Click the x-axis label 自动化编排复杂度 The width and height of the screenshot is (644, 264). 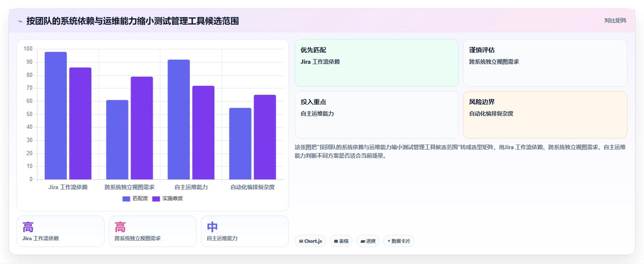(253, 187)
